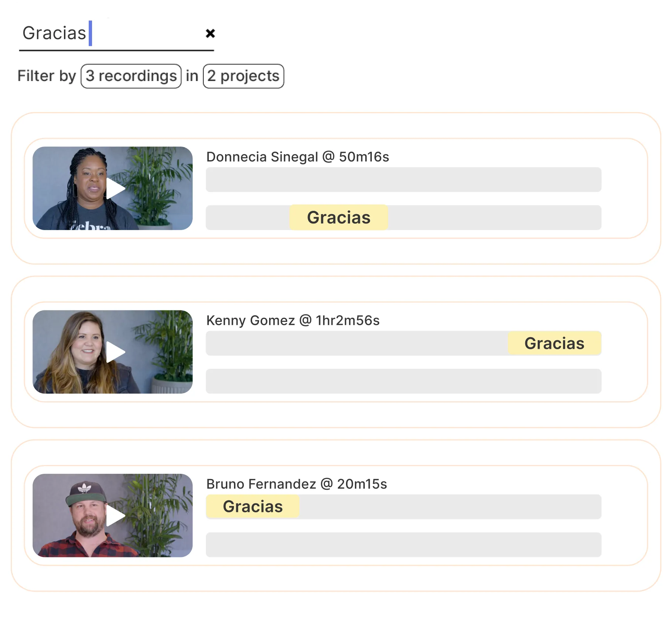The height and width of the screenshot is (617, 672).
Task: Open Kenny Gomez's video thumbnail
Action: [x=112, y=352]
